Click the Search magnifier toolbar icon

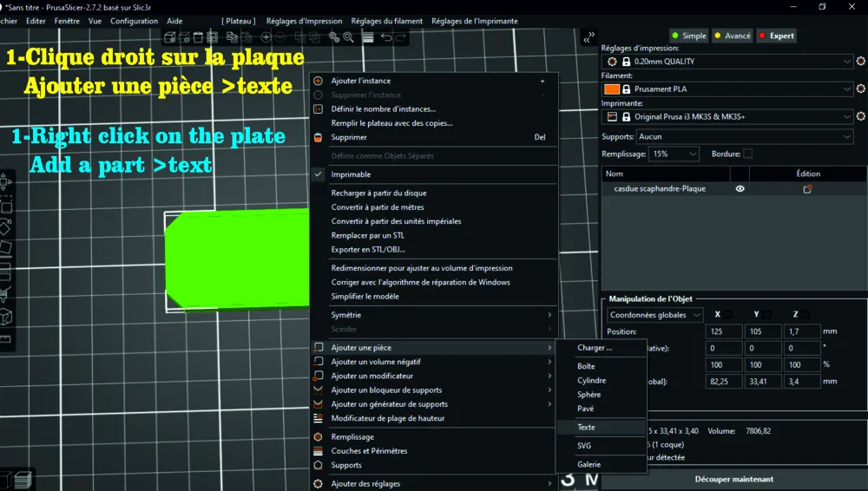point(348,37)
